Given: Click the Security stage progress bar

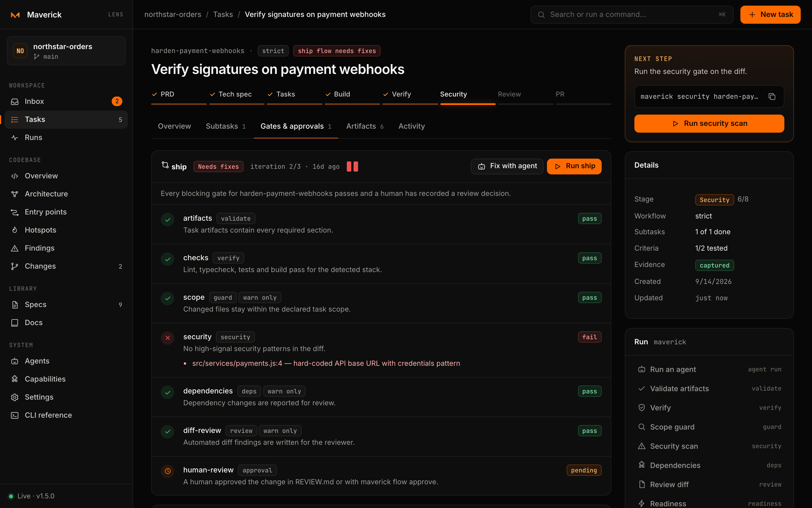Looking at the screenshot, I should coord(468,104).
